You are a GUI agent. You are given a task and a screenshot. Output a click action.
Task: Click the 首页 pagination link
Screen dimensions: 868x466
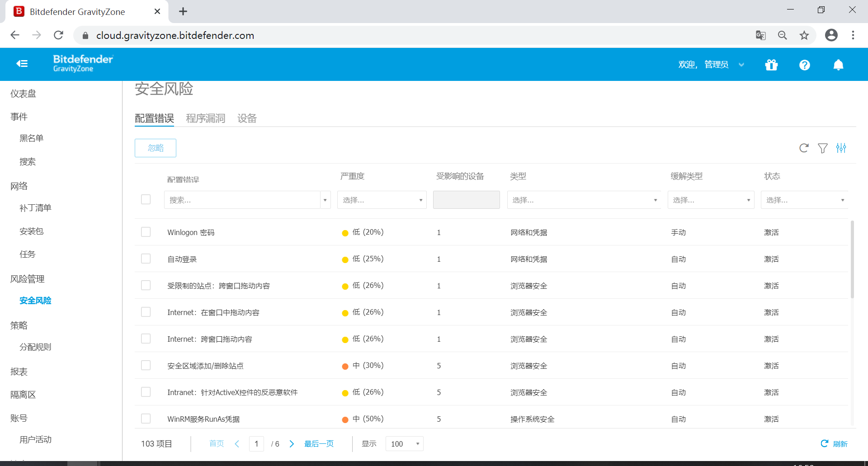pos(217,444)
